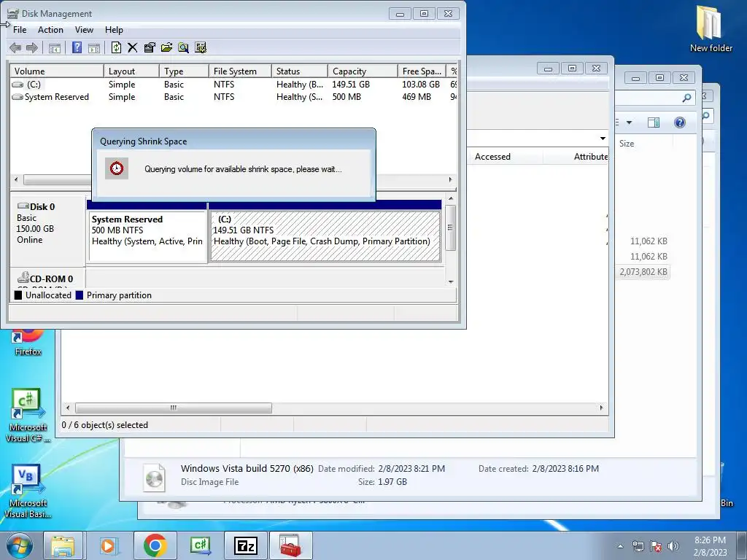Open the Help menu

pos(114,29)
